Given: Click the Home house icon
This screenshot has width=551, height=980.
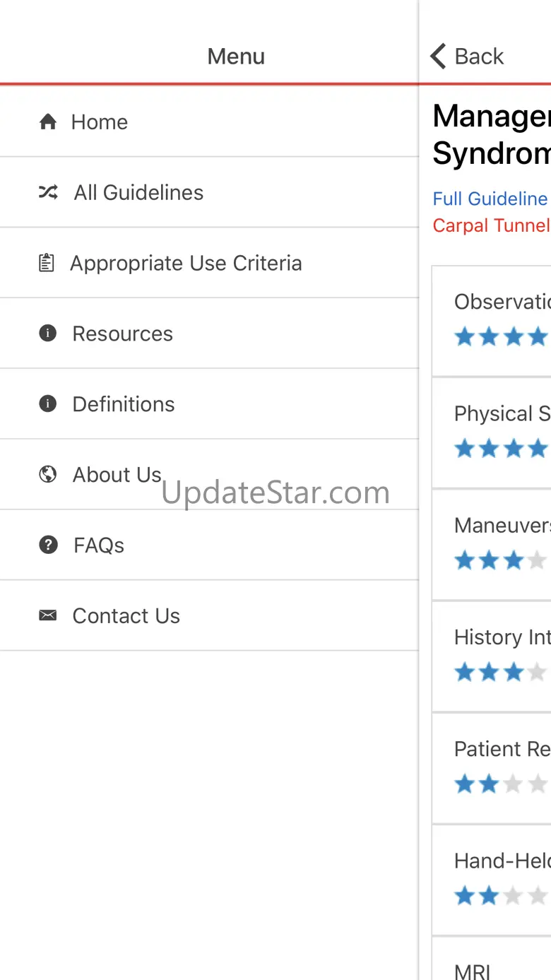Looking at the screenshot, I should click(48, 122).
